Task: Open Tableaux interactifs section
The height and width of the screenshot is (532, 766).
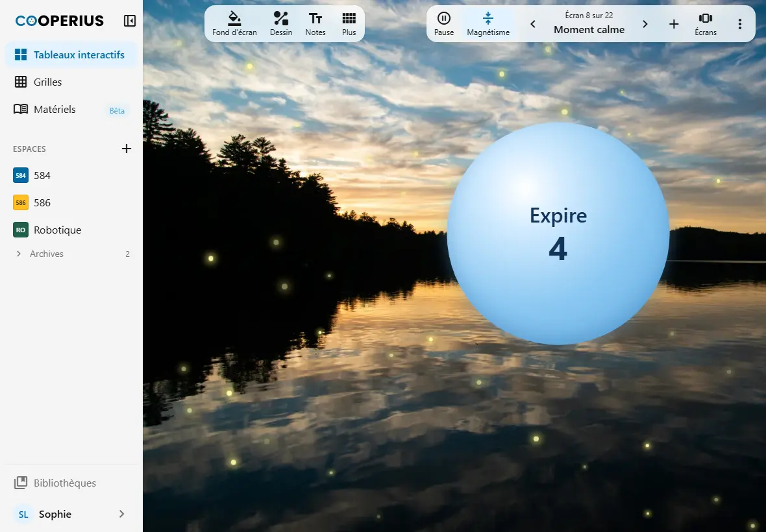Action: (71, 54)
